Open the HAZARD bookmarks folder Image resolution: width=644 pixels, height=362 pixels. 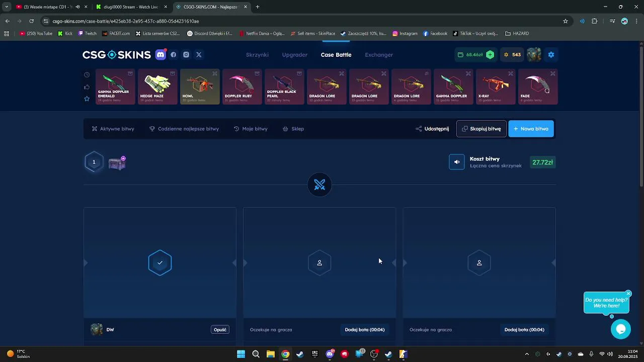click(517, 34)
